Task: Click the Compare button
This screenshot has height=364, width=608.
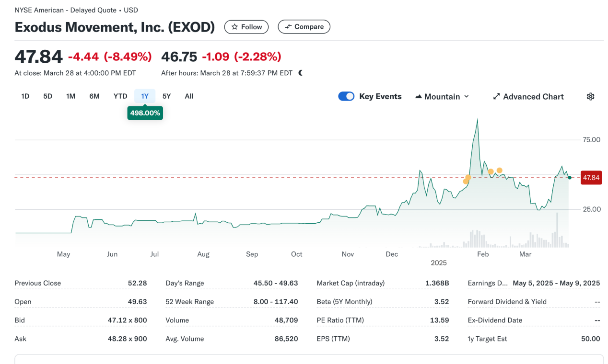Action: [304, 27]
